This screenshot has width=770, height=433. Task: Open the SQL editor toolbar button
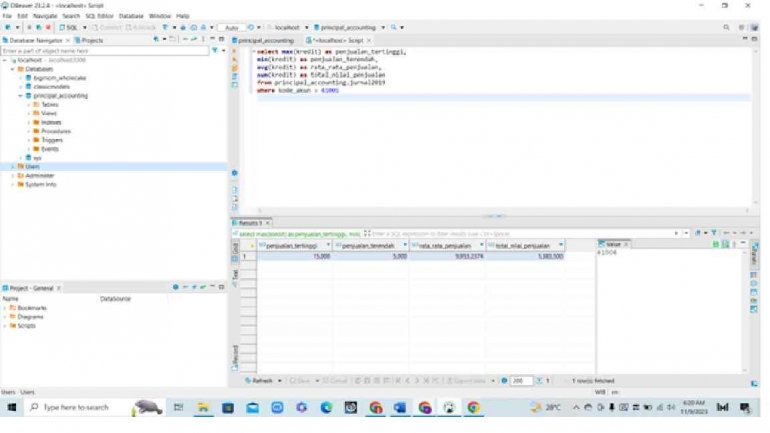click(69, 27)
